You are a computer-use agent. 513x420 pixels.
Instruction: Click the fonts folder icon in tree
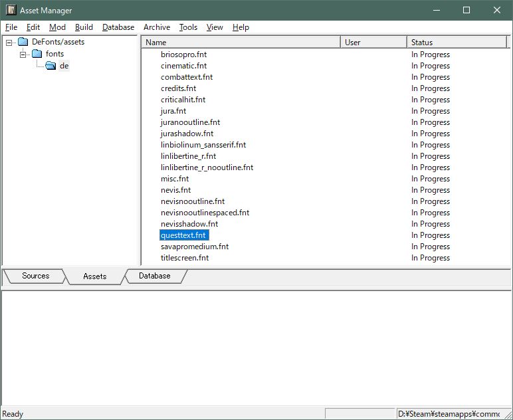click(x=37, y=54)
